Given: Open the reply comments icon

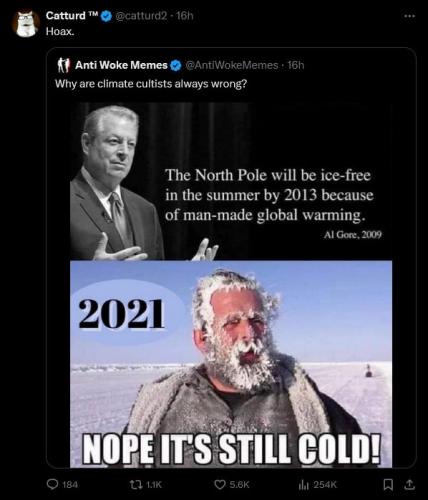Looking at the screenshot, I should click(53, 484).
